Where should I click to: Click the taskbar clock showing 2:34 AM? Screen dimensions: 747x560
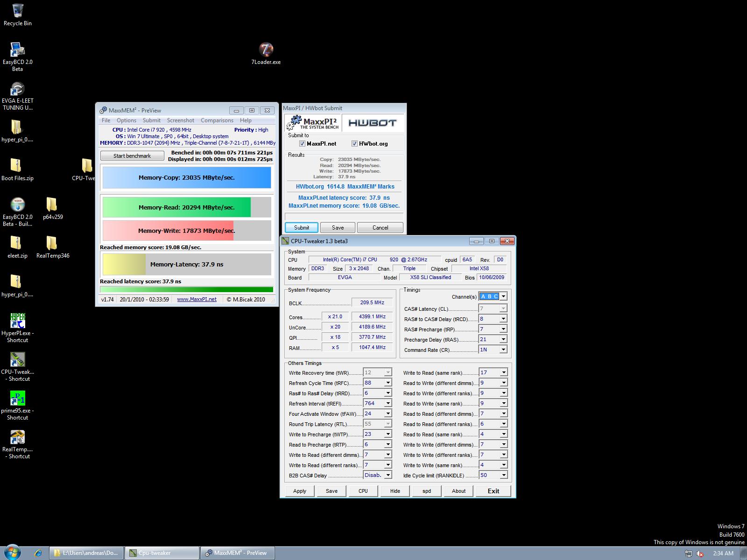coord(723,553)
